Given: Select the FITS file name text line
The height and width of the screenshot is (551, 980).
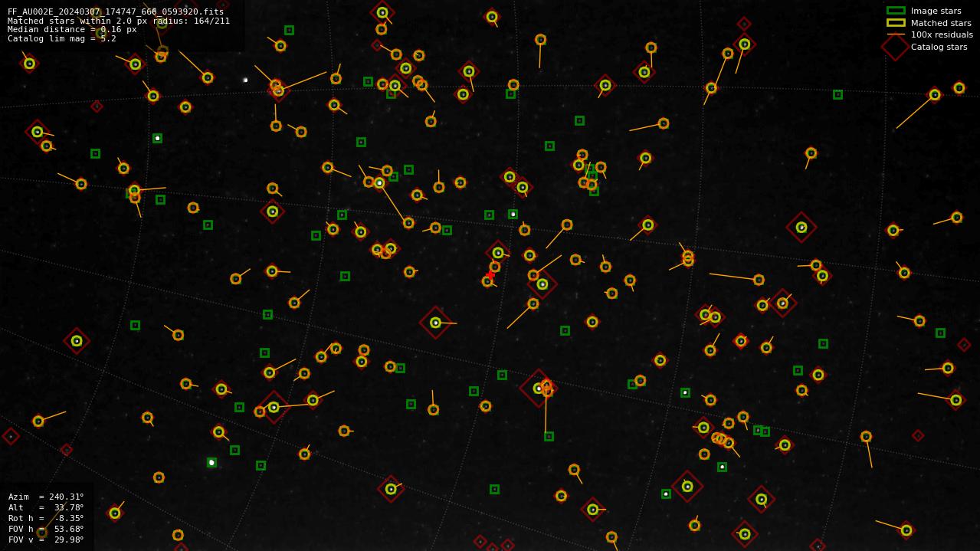Looking at the screenshot, I should (x=116, y=11).
